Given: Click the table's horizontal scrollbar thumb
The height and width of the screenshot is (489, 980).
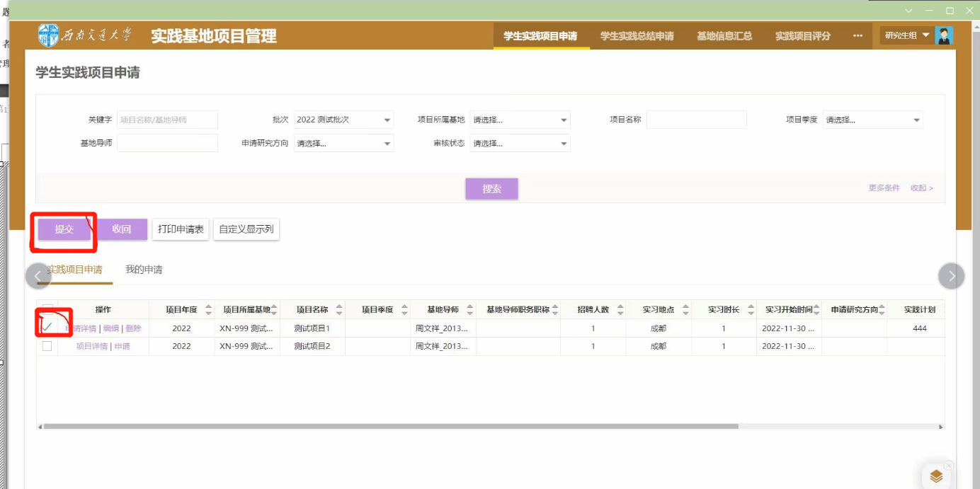Looking at the screenshot, I should (389, 427).
